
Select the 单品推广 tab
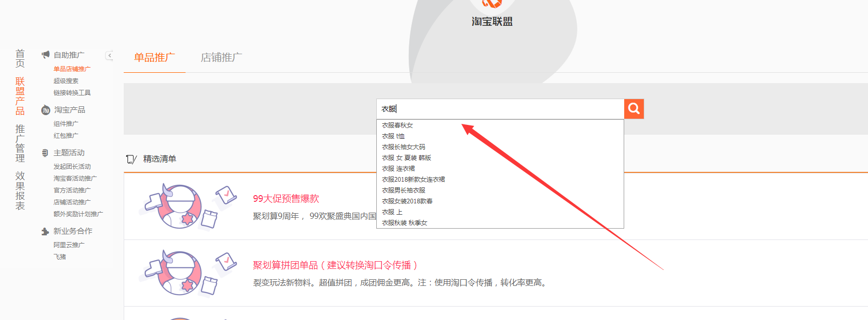click(x=154, y=57)
